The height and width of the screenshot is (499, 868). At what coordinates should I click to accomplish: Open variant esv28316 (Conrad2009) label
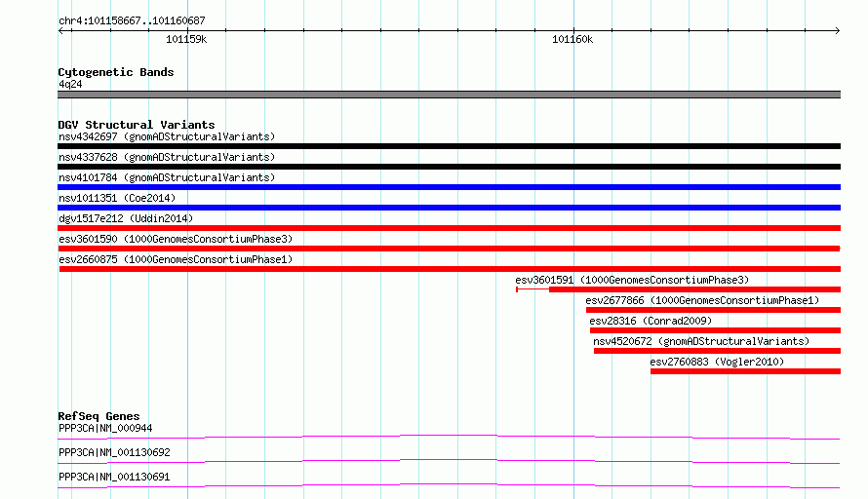click(651, 321)
